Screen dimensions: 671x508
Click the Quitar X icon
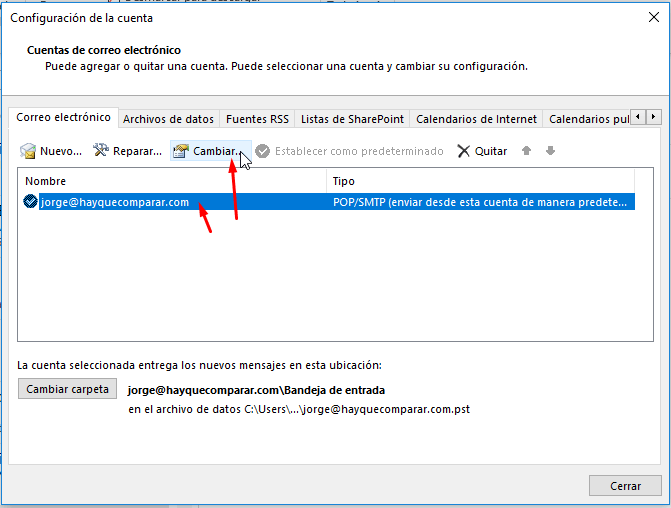[x=464, y=152]
